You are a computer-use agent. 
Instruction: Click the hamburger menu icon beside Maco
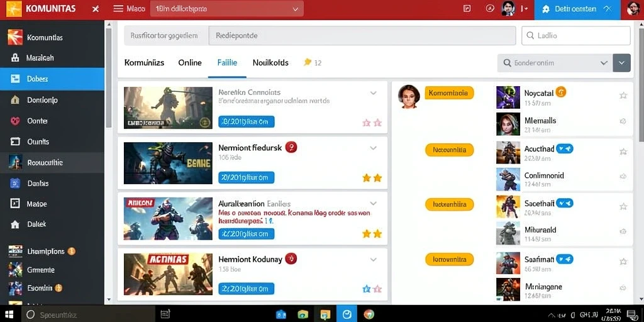118,9
